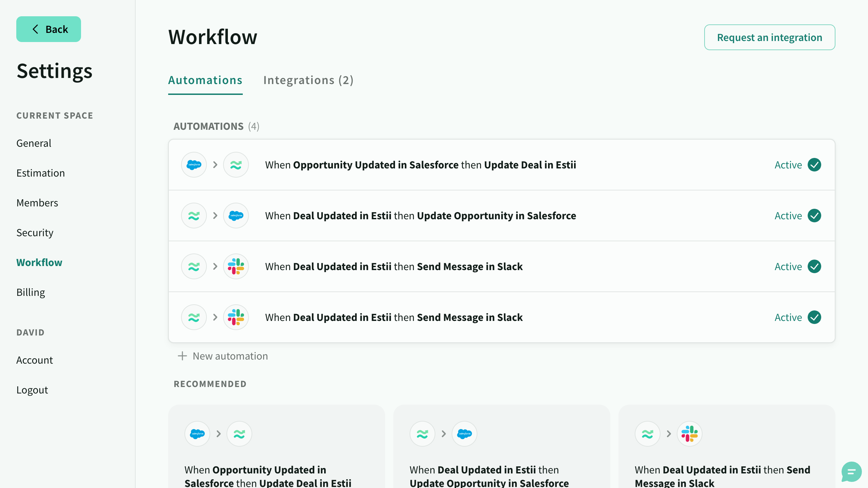The width and height of the screenshot is (868, 488).
Task: Select Automations tab
Action: [205, 80]
